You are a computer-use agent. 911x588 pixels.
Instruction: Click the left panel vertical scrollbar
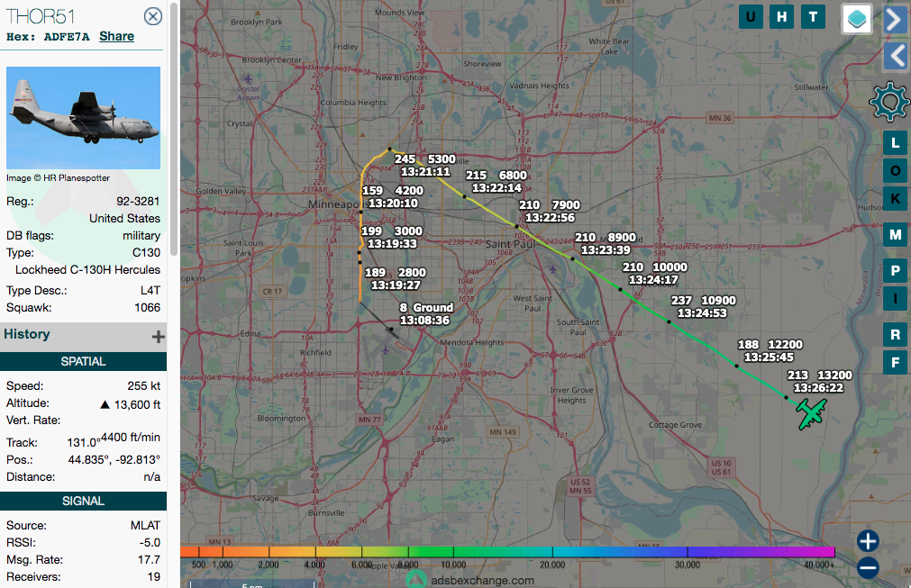tap(174, 128)
